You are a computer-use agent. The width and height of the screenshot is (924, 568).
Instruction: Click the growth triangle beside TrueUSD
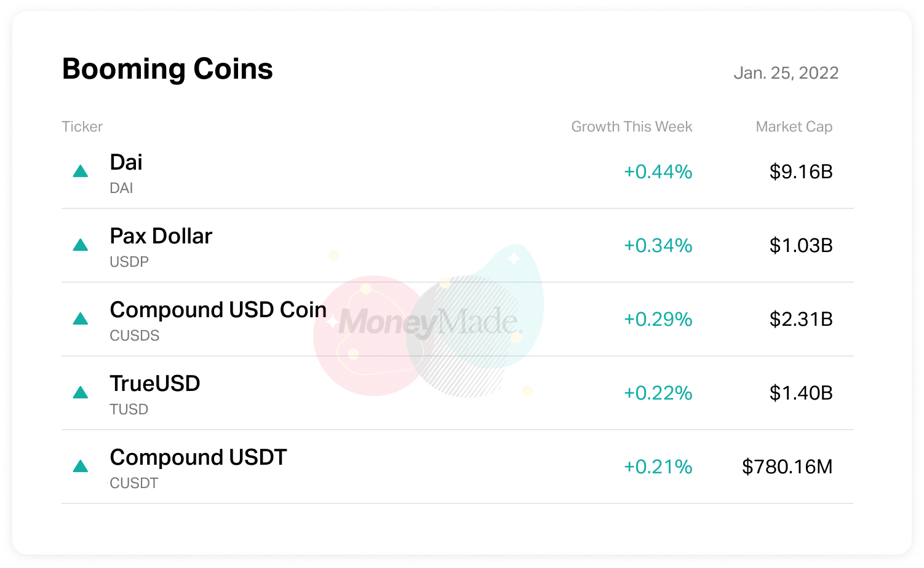coord(81,392)
